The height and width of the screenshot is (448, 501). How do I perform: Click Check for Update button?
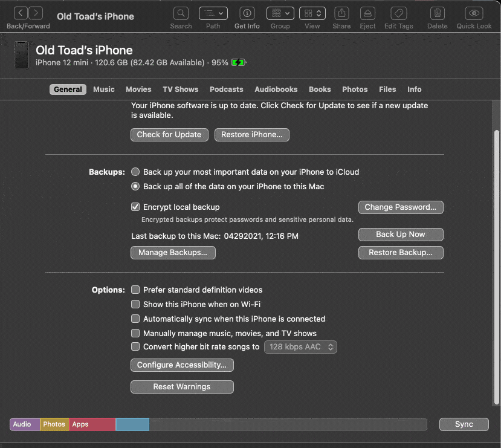point(169,135)
